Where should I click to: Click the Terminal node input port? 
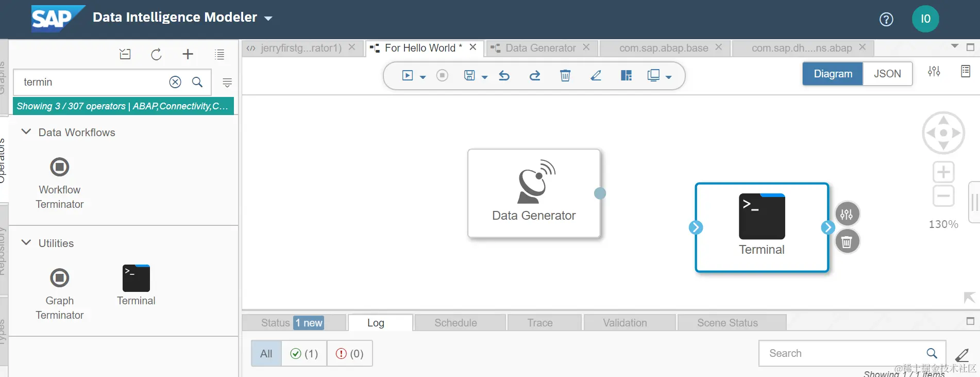click(696, 227)
